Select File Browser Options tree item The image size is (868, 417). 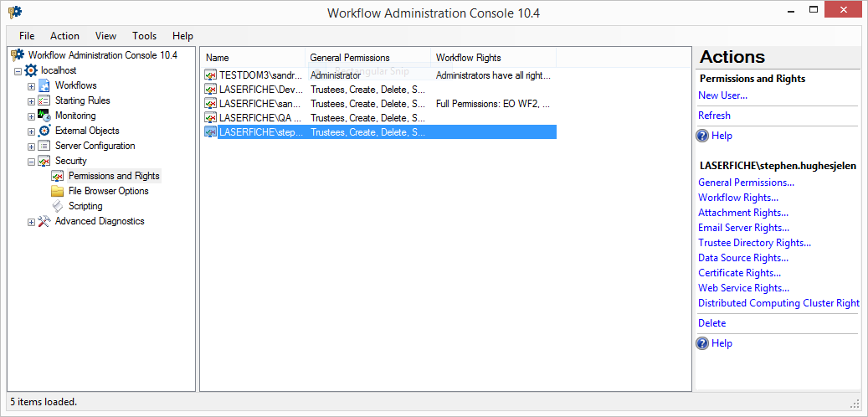point(109,191)
